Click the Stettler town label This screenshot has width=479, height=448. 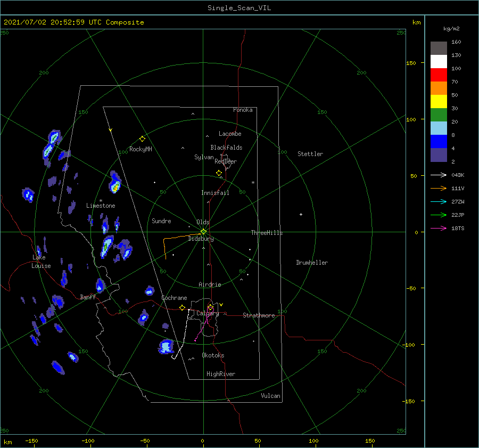pos(310,154)
